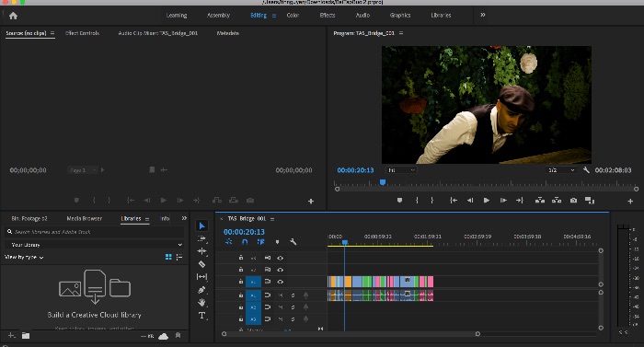Image resolution: width=644 pixels, height=347 pixels.
Task: Select the Hand tool
Action: click(x=201, y=303)
